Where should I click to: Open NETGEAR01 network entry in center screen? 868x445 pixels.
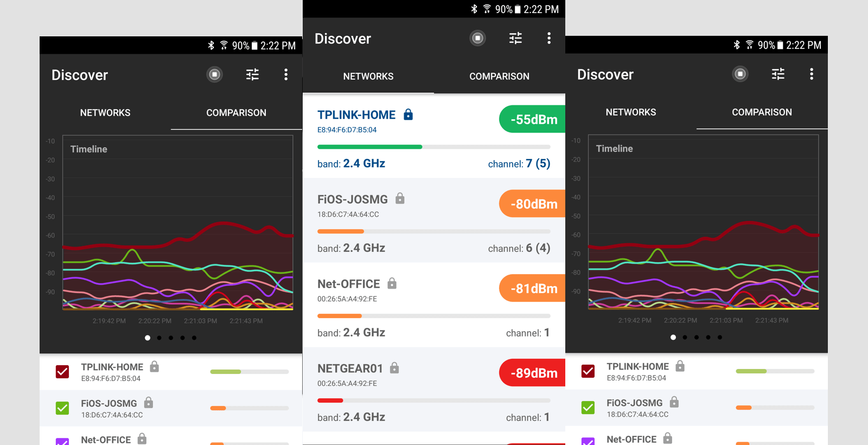(434, 390)
